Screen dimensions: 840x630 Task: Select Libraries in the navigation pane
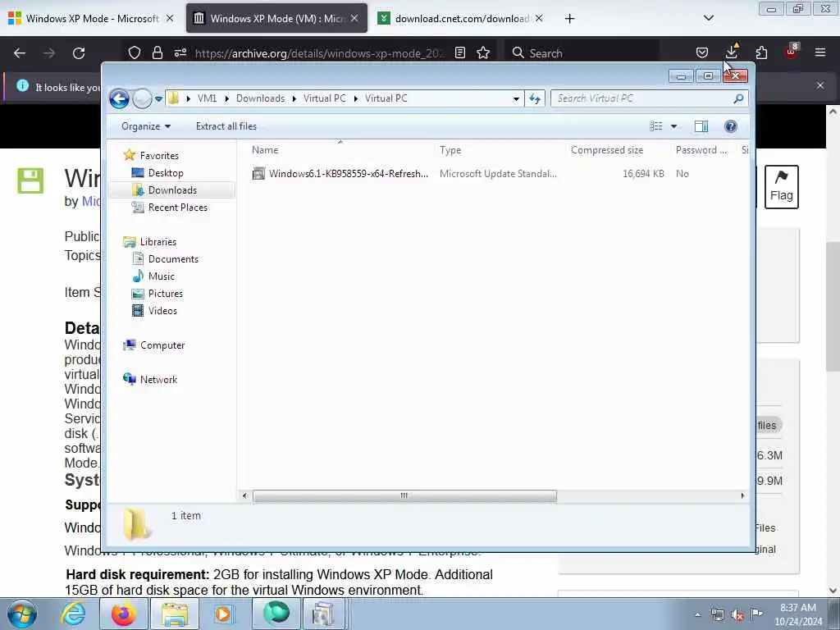point(158,242)
